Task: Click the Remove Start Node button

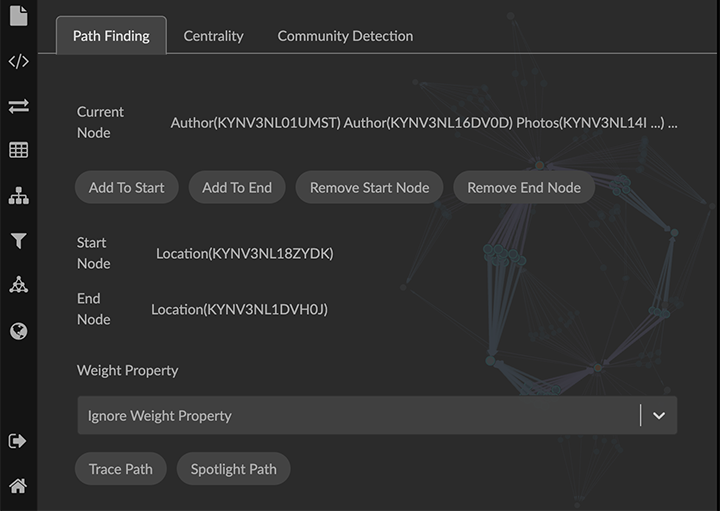Action: pyautogui.click(x=369, y=188)
